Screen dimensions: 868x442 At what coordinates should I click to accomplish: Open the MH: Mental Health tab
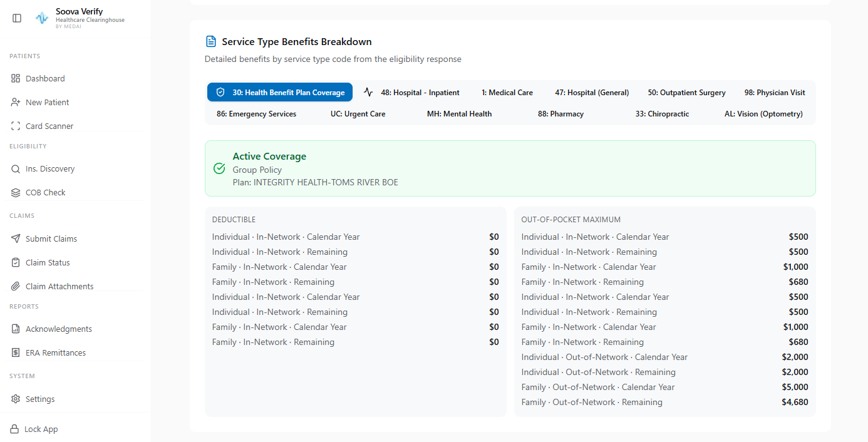click(459, 114)
